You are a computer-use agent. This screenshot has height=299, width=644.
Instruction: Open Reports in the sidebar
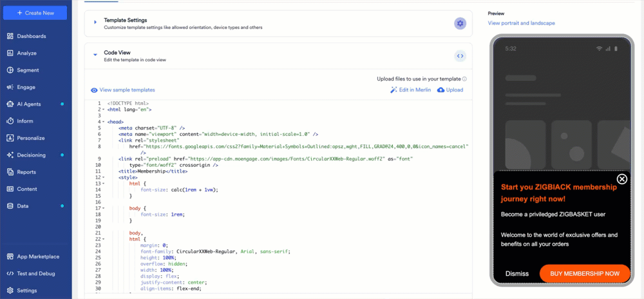(26, 172)
